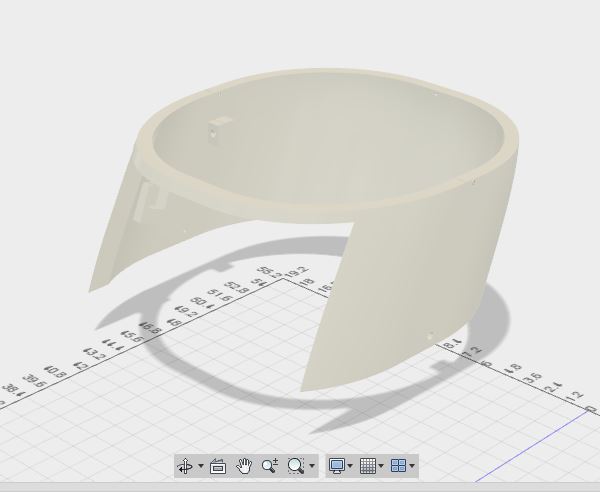Image resolution: width=600 pixels, height=492 pixels.
Task: Activate the Look At tool
Action: tap(218, 466)
